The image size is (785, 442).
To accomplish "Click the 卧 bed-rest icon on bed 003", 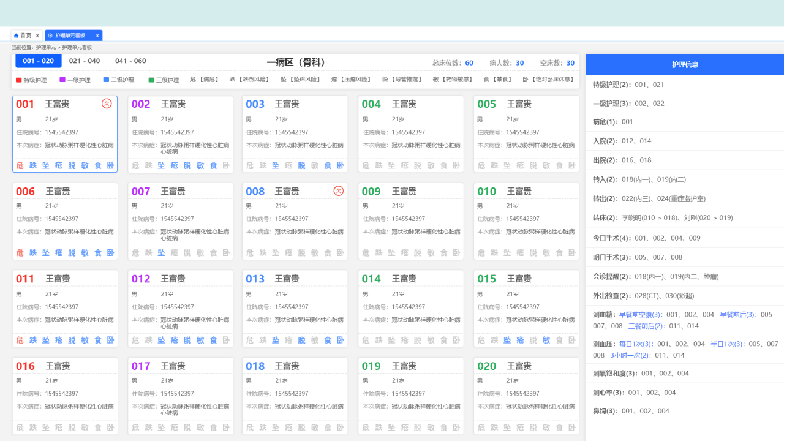I will 340,165.
